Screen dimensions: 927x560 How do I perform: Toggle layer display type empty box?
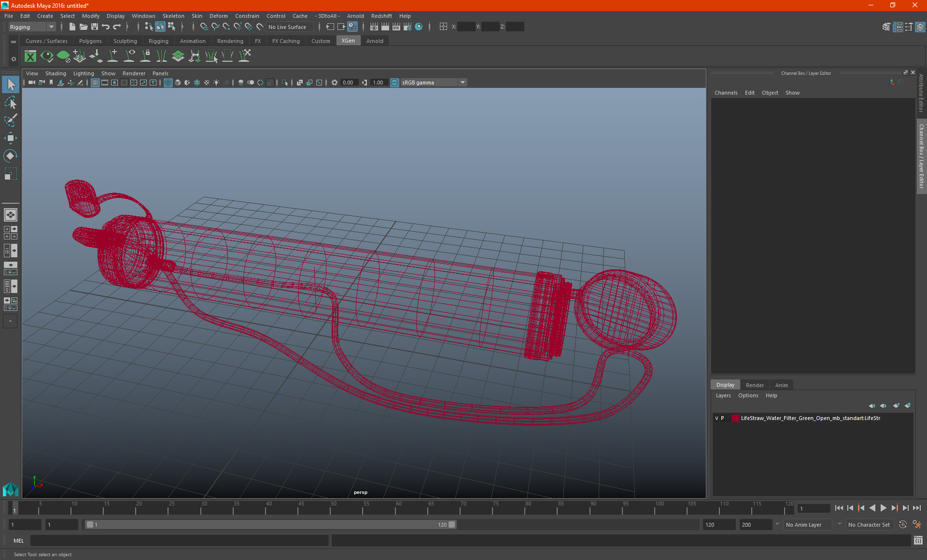pos(729,419)
